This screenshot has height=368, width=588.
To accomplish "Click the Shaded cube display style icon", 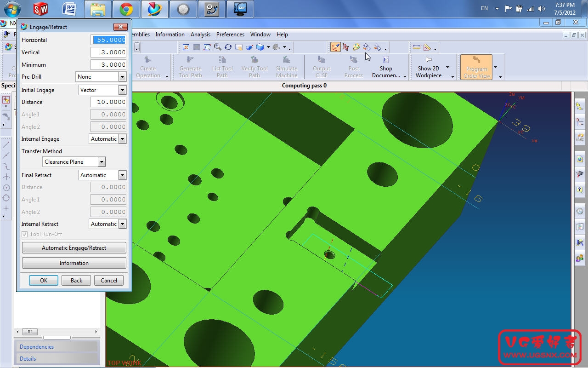I will [260, 47].
